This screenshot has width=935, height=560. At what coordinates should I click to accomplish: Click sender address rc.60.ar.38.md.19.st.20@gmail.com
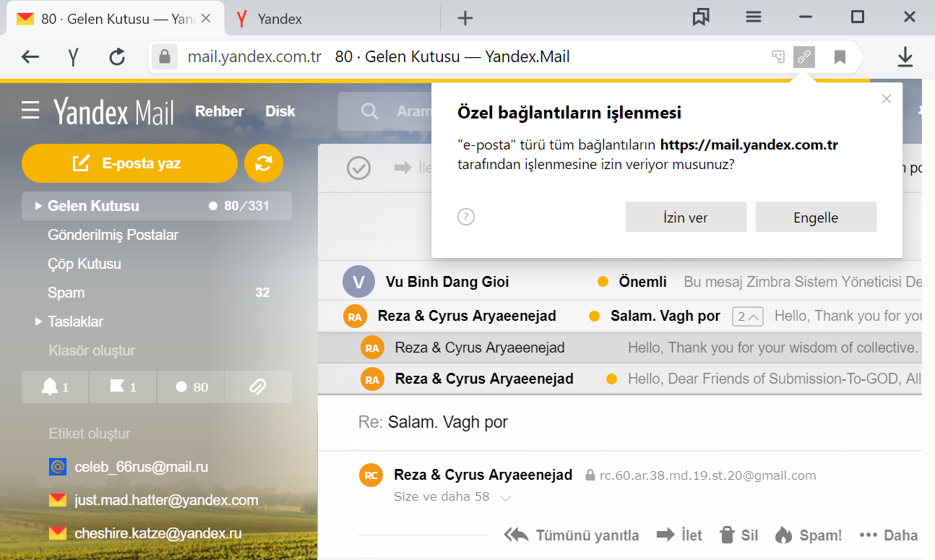point(708,475)
